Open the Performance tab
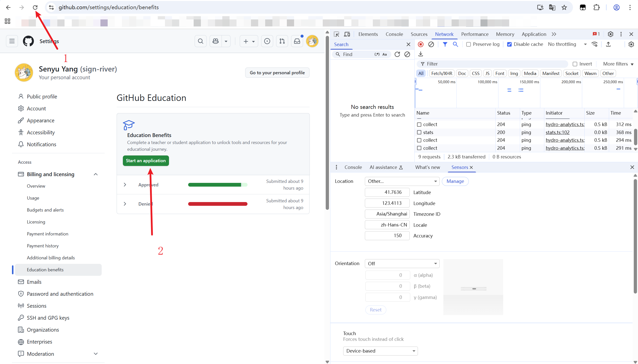This screenshot has width=638, height=364. 475,34
